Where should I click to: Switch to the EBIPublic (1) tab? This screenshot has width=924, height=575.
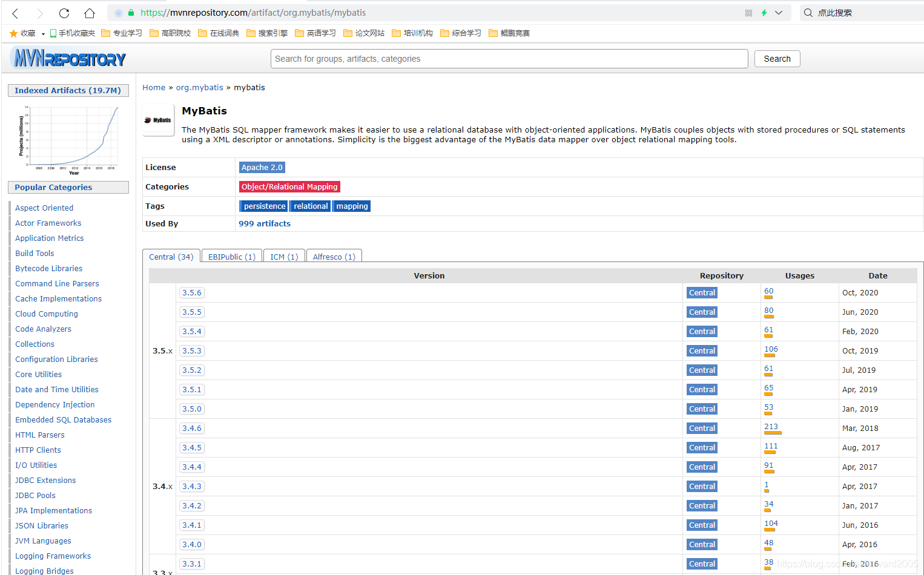(x=232, y=257)
